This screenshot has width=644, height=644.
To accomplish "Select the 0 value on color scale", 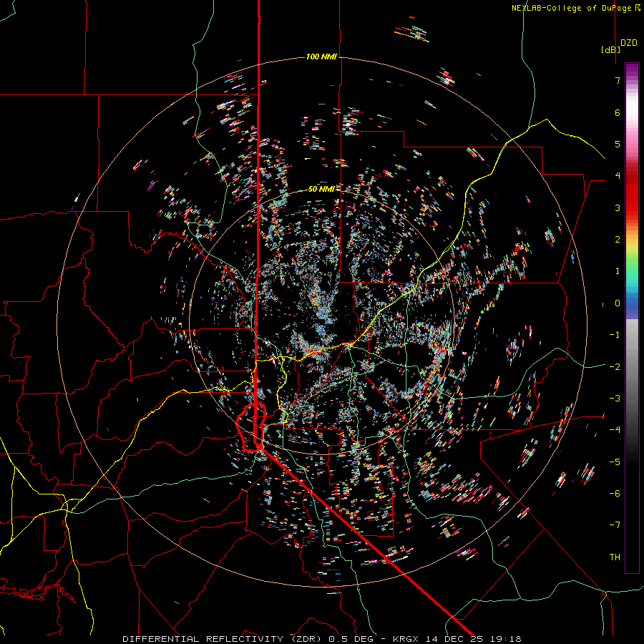I will point(618,303).
